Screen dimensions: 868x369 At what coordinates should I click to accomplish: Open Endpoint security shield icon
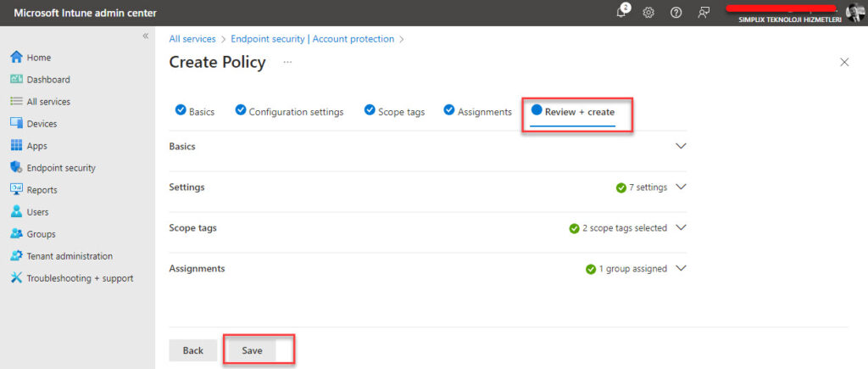[x=15, y=168]
